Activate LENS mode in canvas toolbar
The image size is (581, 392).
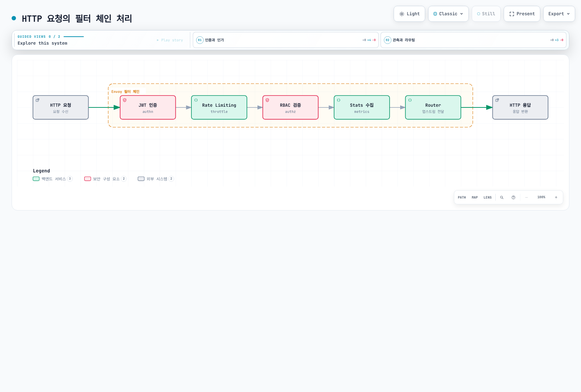click(x=488, y=197)
